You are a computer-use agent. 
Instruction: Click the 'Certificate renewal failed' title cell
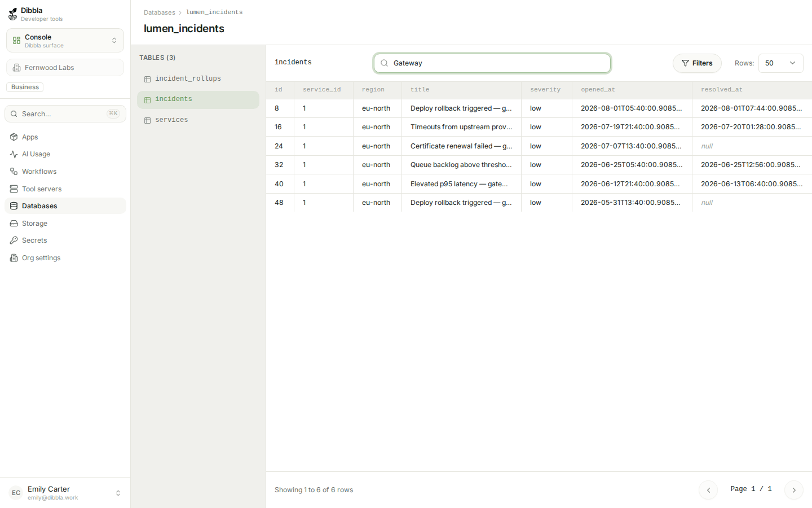point(461,146)
